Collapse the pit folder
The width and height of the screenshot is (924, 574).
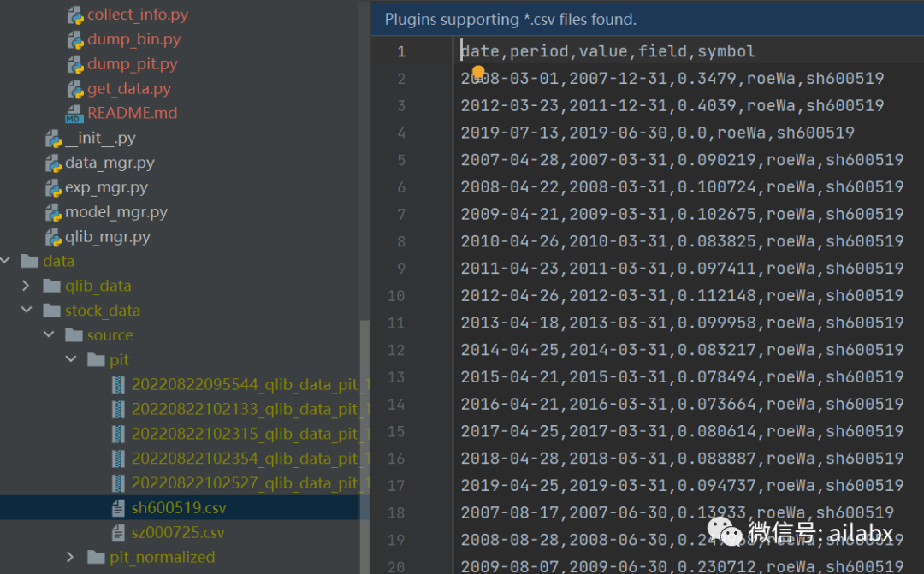click(x=71, y=359)
